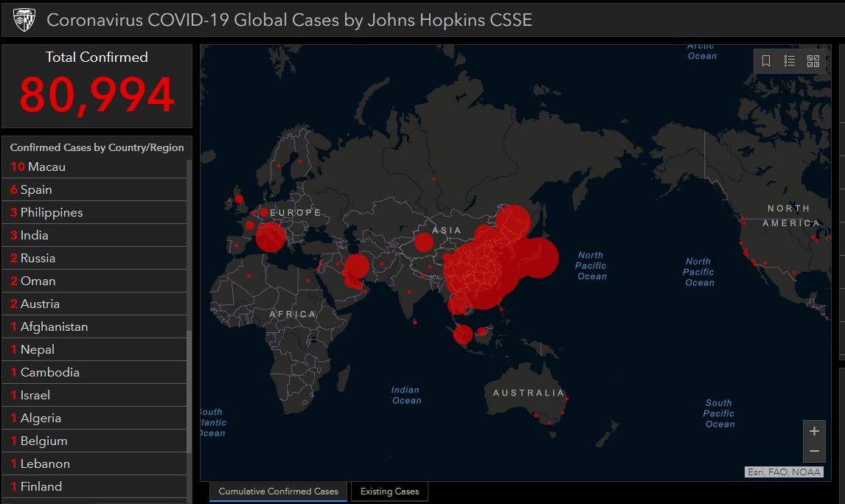
Task: Select Lebanon in the country list
Action: (x=94, y=463)
